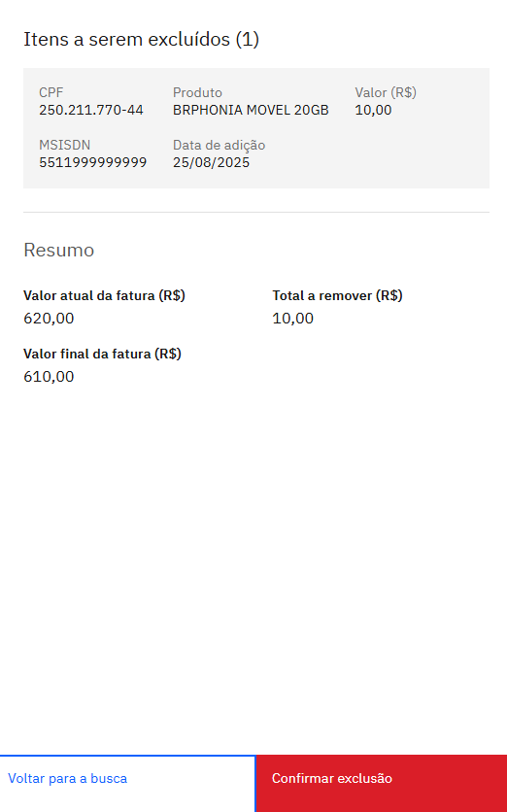Click the MSISDN value 5511999999999
This screenshot has width=507, height=812.
92,162
